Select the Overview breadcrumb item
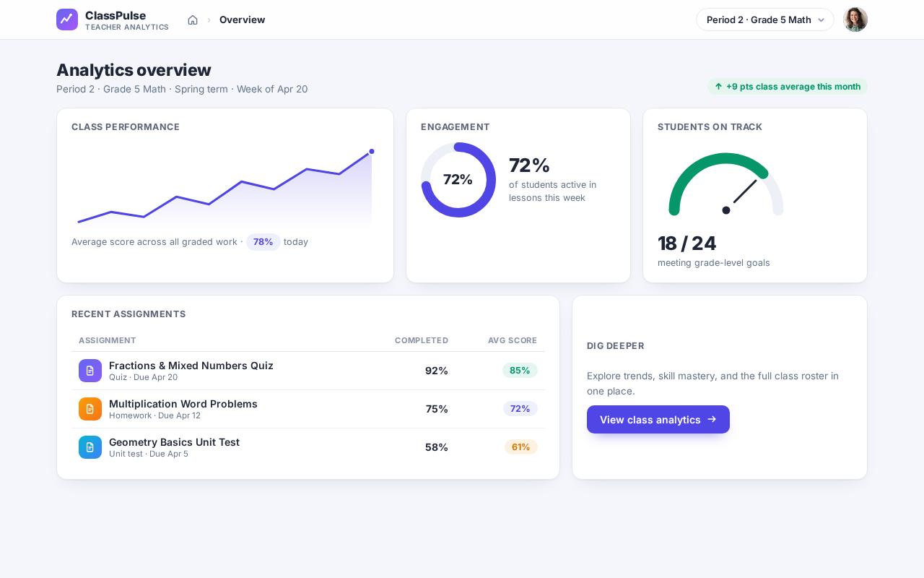 click(x=242, y=20)
